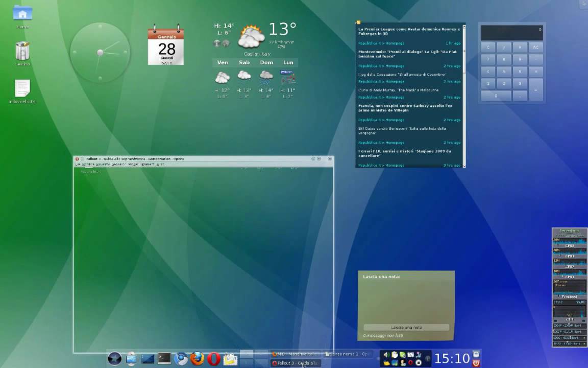Image resolution: width=588 pixels, height=368 pixels.
Task: Launch Chromium browser from the panel
Action: pyautogui.click(x=181, y=359)
